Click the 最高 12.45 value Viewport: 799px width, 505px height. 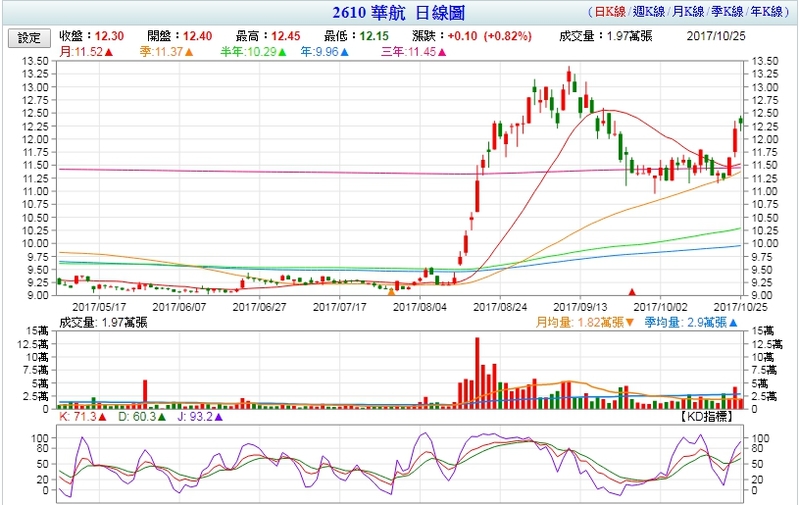pyautogui.click(x=268, y=36)
